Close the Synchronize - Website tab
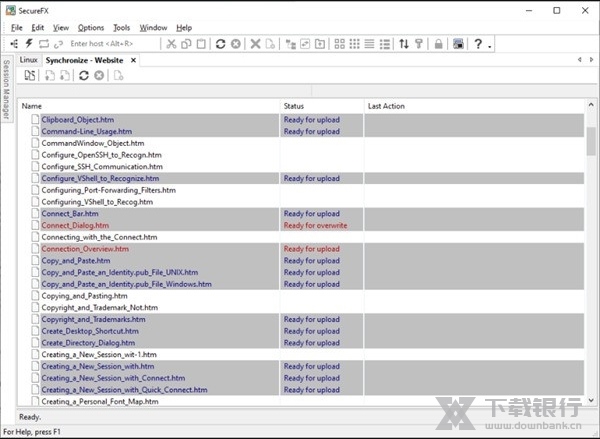Screen dimensions: 600x439 coord(134,60)
